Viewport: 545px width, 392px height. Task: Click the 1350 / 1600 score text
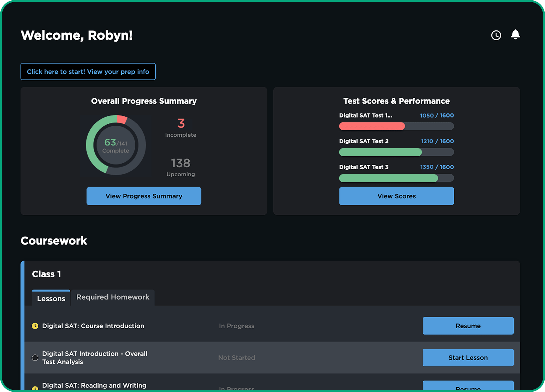pos(437,167)
